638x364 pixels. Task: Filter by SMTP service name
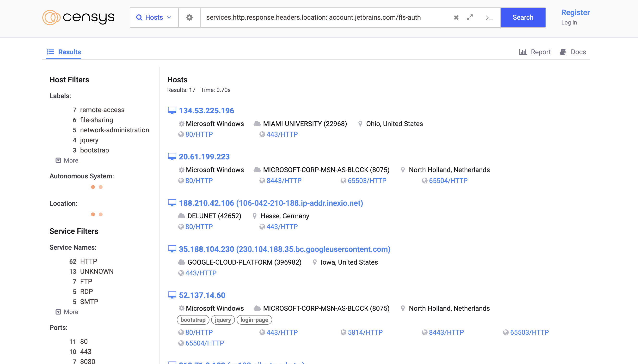coord(89,302)
